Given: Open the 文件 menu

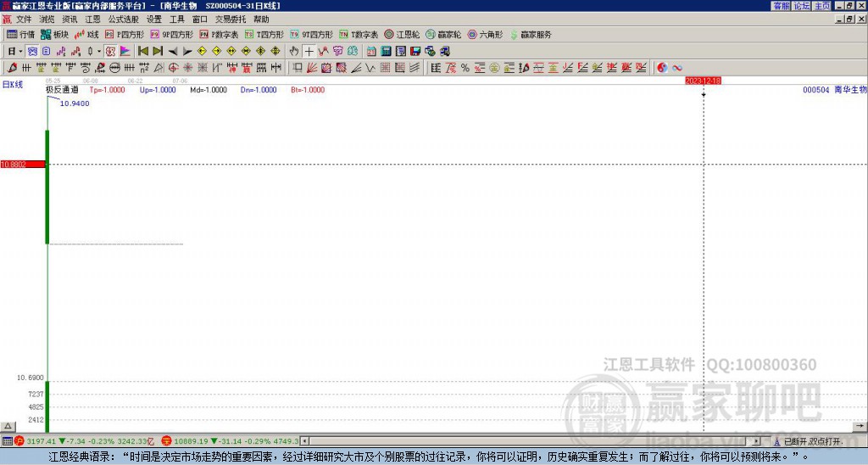Looking at the screenshot, I should (x=24, y=20).
